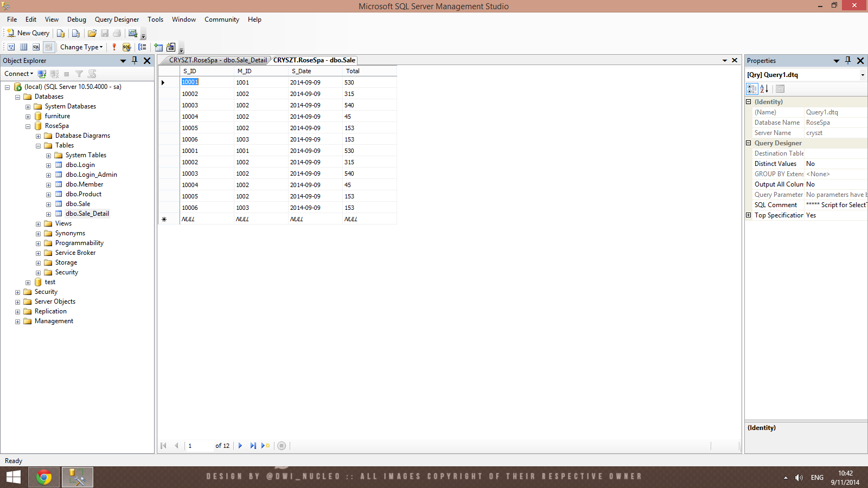This screenshot has height=488, width=868.
Task: Select the dbo.Product table
Action: [84, 194]
